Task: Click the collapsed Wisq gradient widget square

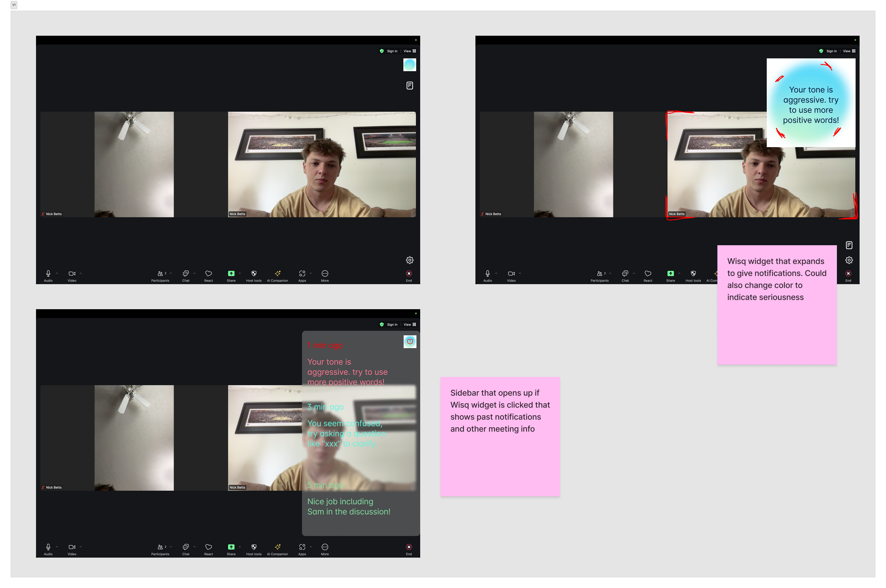Action: point(410,65)
